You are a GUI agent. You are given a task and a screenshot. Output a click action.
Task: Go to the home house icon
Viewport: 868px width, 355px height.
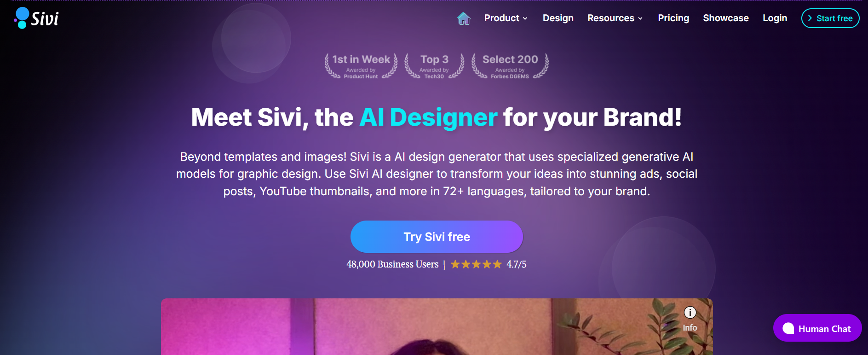click(x=464, y=18)
